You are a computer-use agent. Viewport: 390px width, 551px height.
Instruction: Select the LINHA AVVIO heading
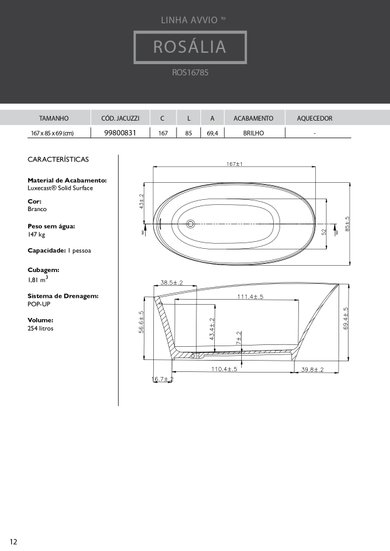(x=193, y=20)
